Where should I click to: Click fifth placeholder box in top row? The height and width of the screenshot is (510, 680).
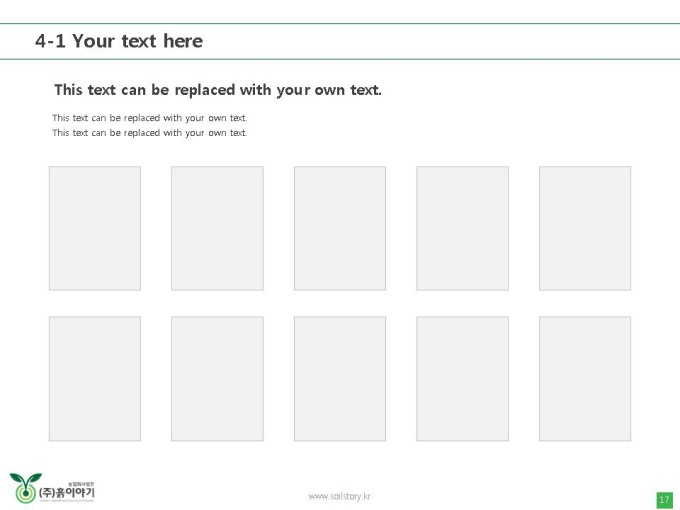[x=585, y=228]
